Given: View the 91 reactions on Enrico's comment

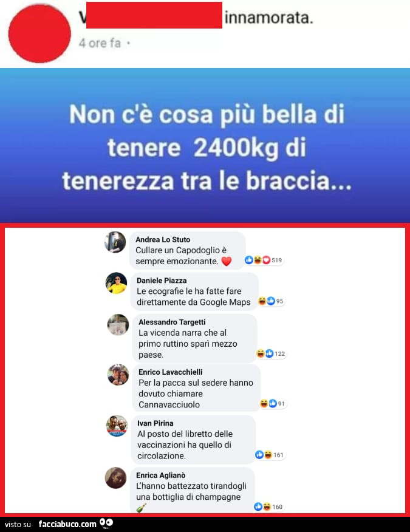Looking at the screenshot, I should (273, 403).
